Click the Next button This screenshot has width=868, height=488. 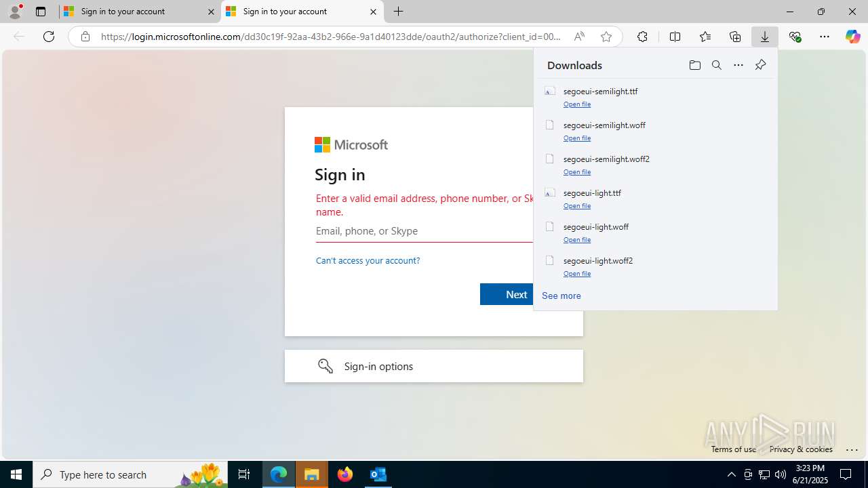[507, 294]
